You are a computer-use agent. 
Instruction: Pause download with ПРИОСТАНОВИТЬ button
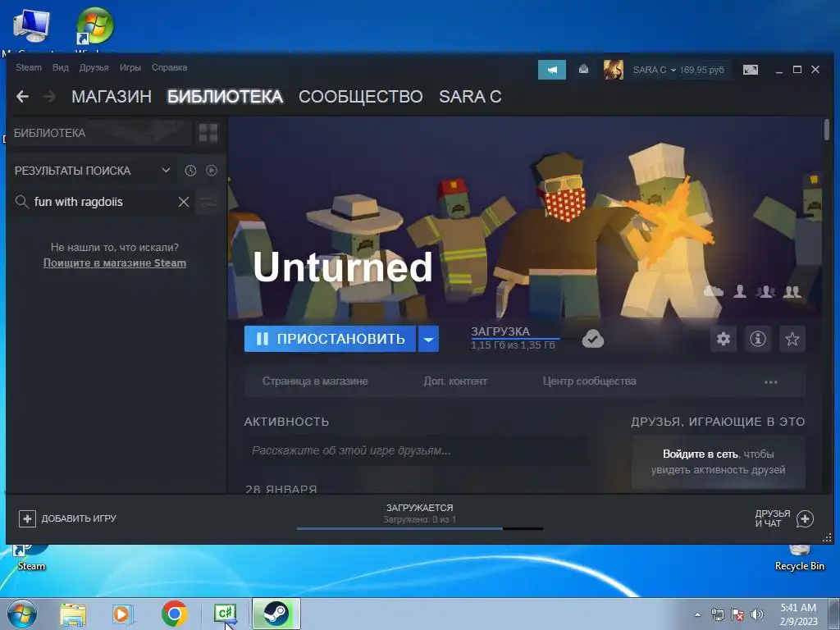[330, 339]
